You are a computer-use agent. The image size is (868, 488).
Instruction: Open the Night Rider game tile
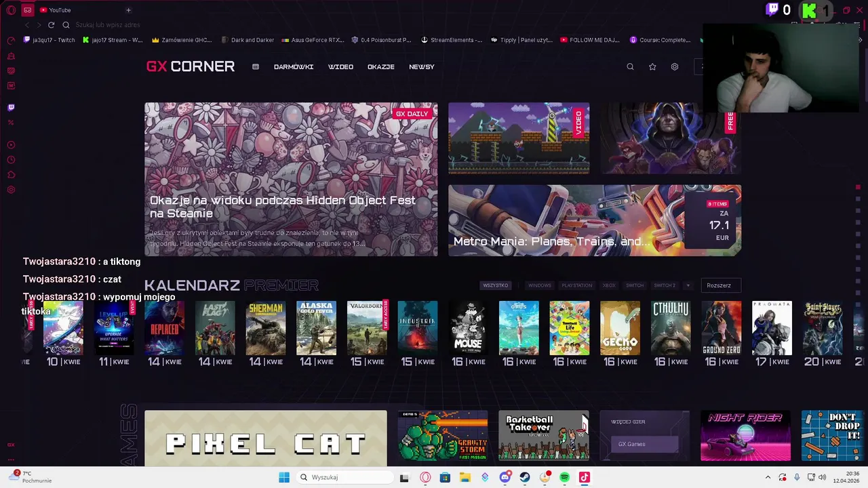pos(746,436)
